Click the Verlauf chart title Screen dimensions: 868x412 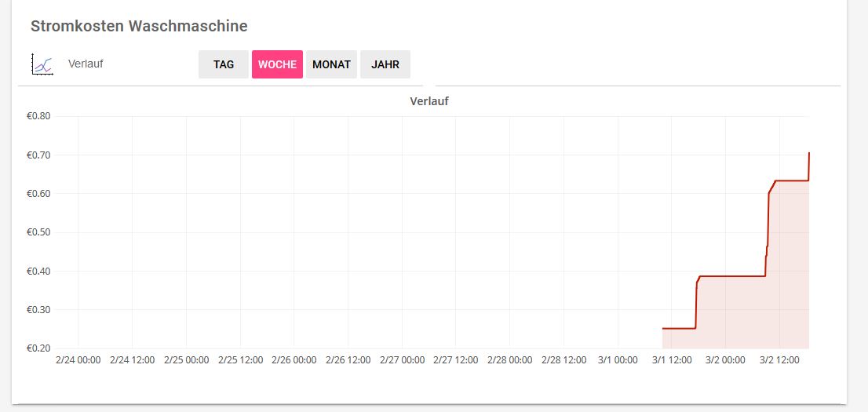429,101
